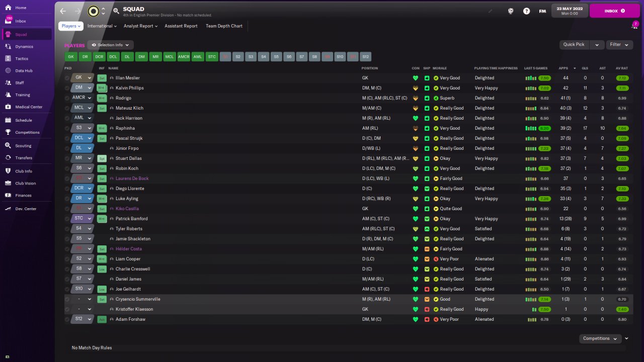The width and height of the screenshot is (644, 362).
Task: Expand the Selection Info dropdown
Action: click(x=110, y=45)
